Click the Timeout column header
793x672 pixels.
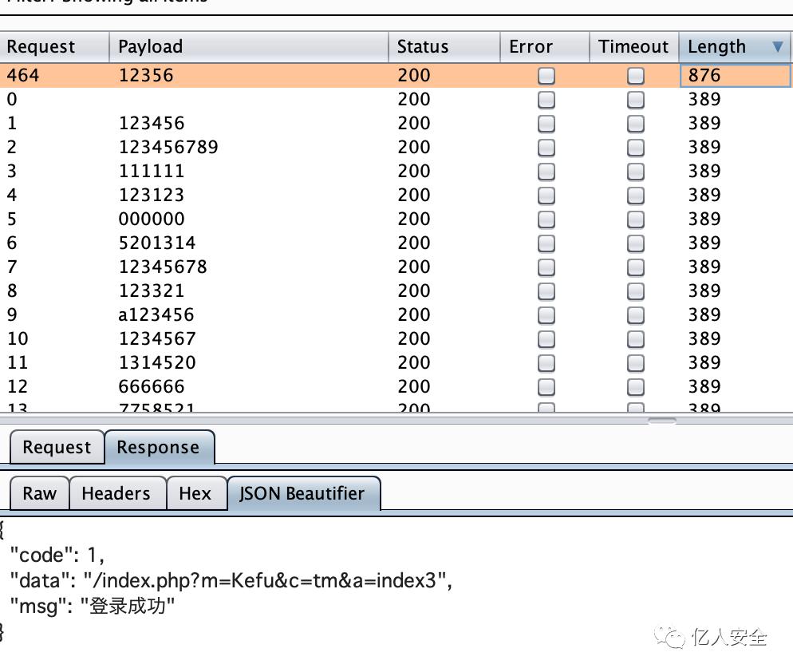633,47
